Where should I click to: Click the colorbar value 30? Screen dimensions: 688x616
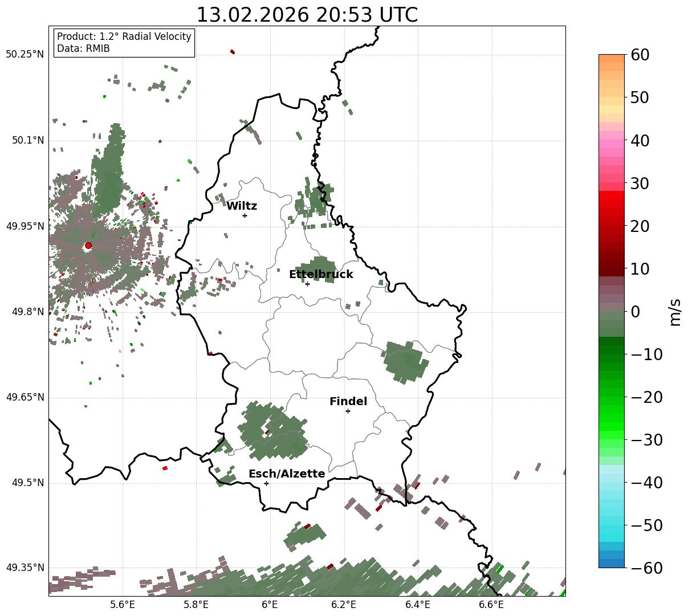click(640, 183)
